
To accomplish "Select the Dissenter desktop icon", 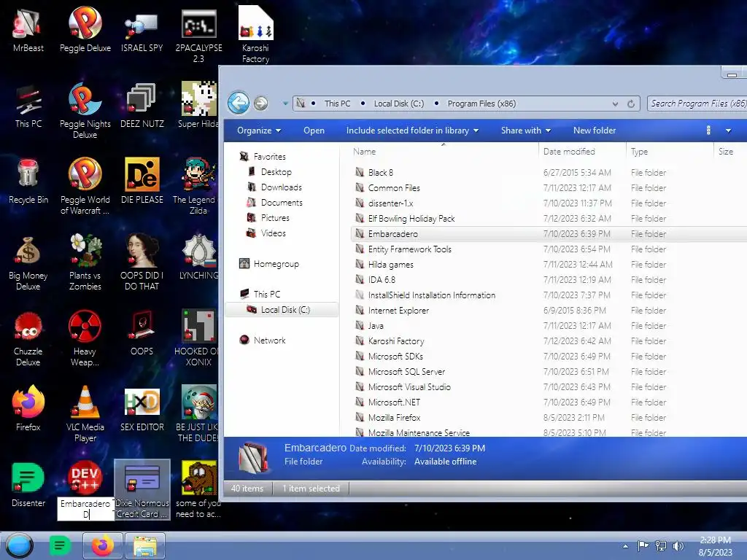I will (28, 484).
